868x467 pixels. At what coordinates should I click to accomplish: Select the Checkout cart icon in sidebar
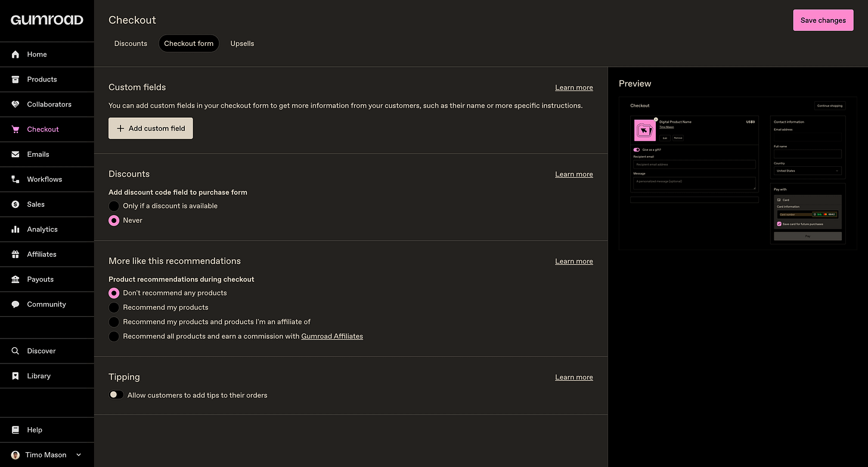15,129
